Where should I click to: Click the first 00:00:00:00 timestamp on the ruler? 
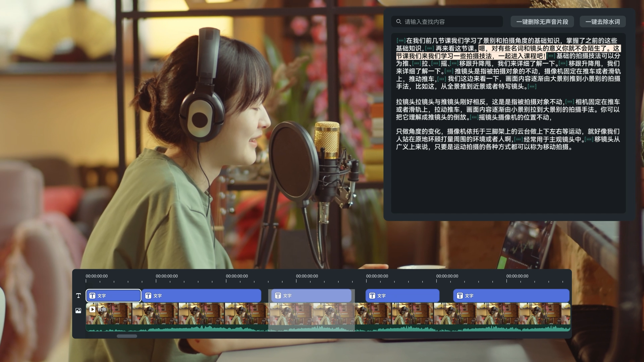pos(97,276)
